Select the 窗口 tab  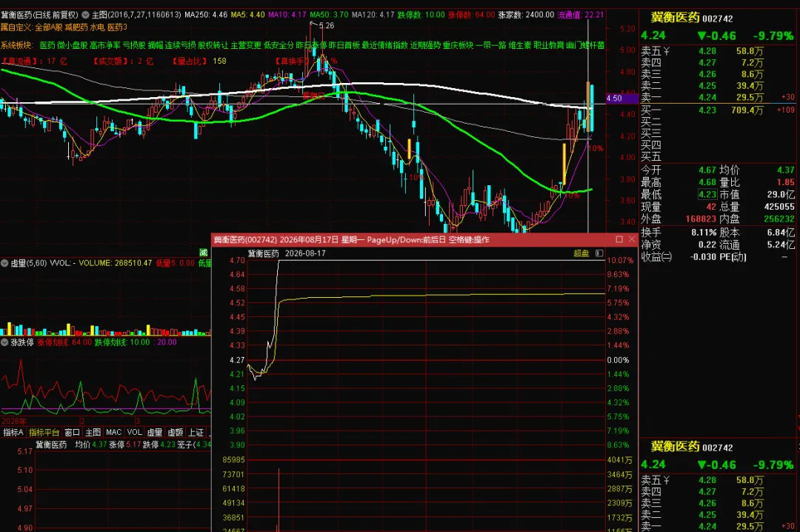72,433
